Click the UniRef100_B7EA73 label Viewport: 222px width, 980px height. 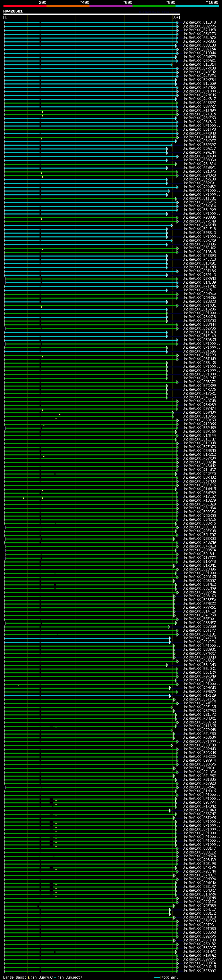[x=199, y=447]
